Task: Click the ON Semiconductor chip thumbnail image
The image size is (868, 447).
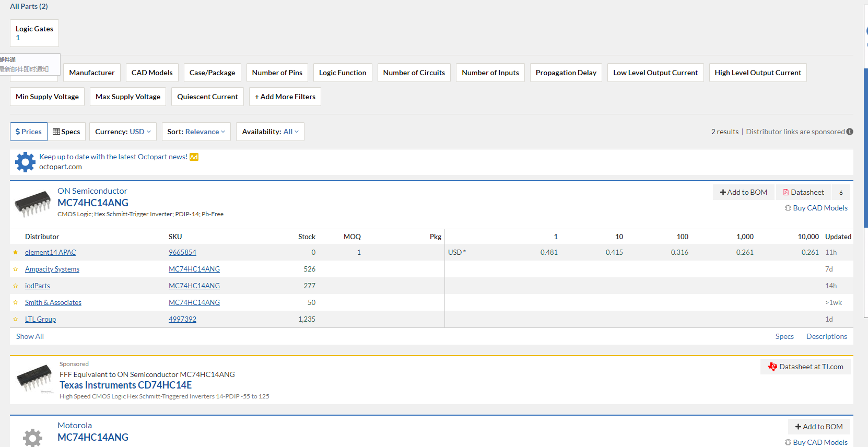Action: (x=33, y=203)
